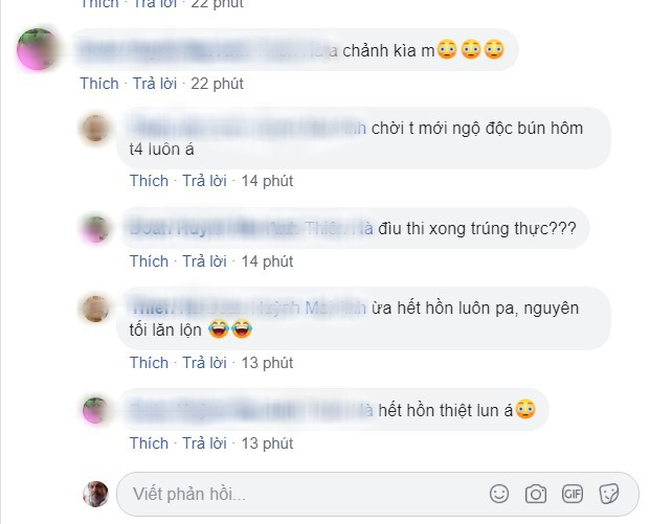Image resolution: width=650 pixels, height=524 pixels.
Task: Open avatar of the 'chời t mới ngộ độc' commenter
Action: 95,129
